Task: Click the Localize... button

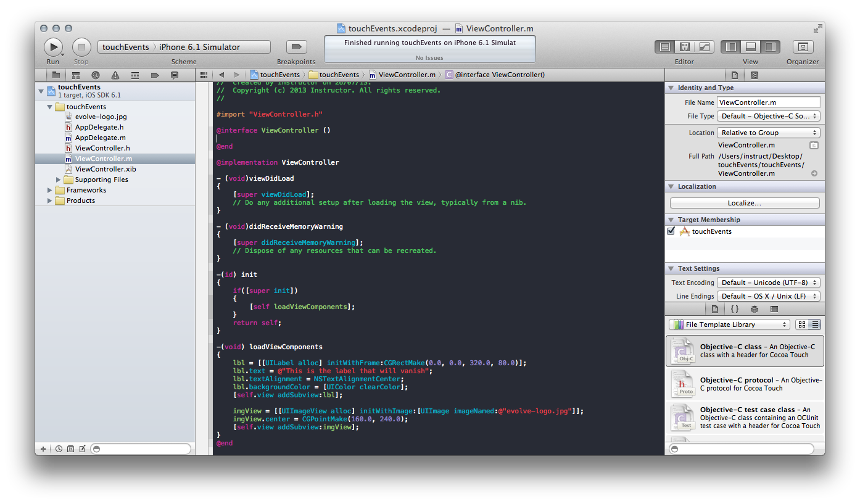Action: click(745, 203)
